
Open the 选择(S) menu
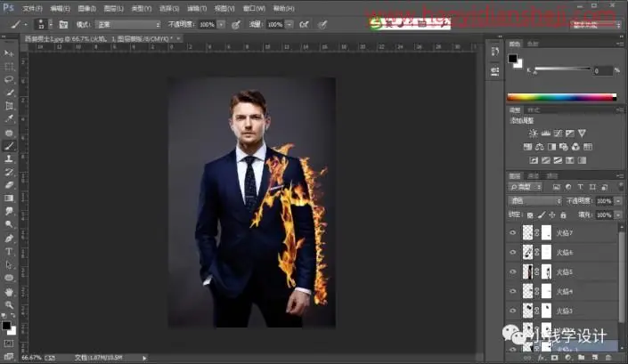tap(169, 8)
